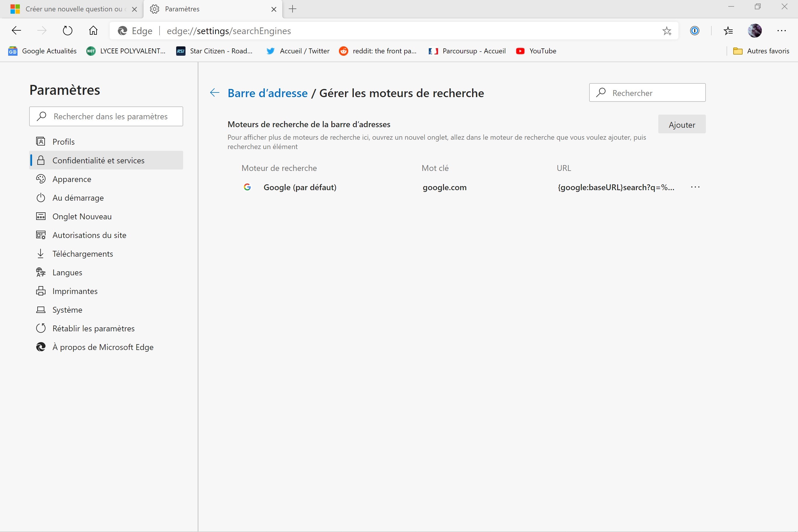The width and height of the screenshot is (798, 532).
Task: Click the Mot clé column header
Action: point(435,168)
